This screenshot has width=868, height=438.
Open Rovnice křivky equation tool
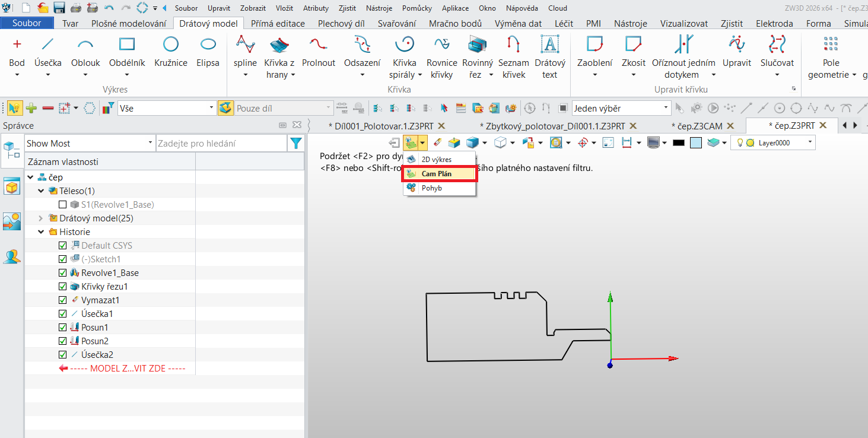[442, 57]
